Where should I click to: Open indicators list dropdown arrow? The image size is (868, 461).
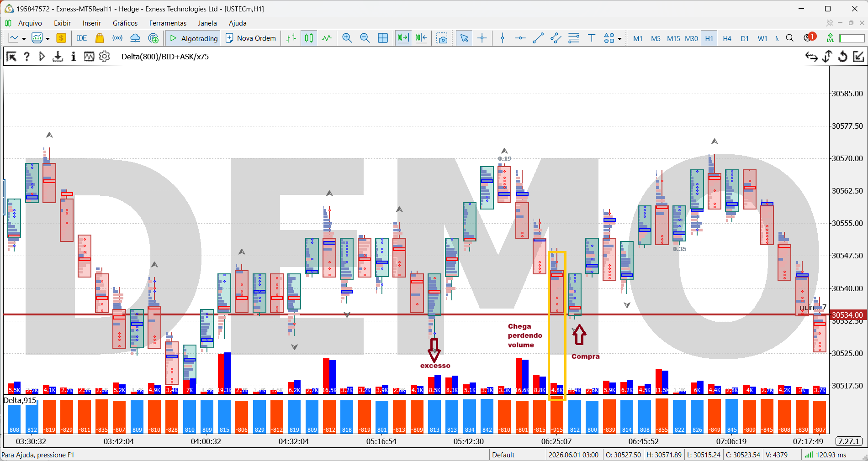pos(48,39)
